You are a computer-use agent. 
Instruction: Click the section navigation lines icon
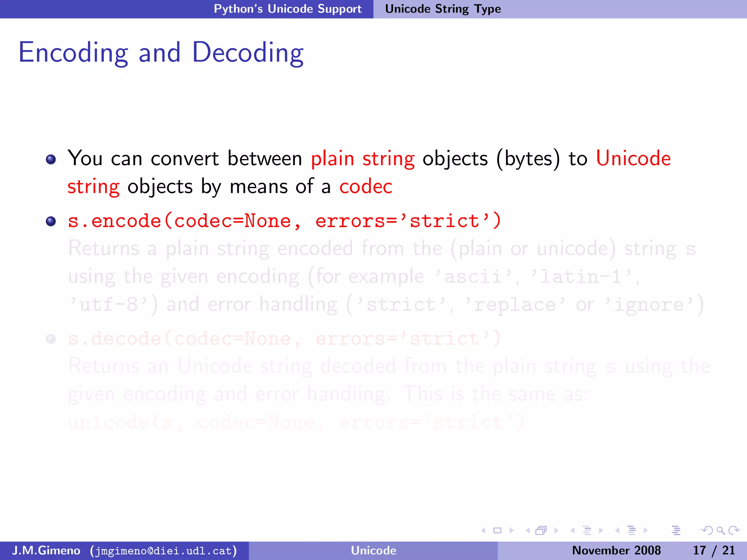pos(631,530)
